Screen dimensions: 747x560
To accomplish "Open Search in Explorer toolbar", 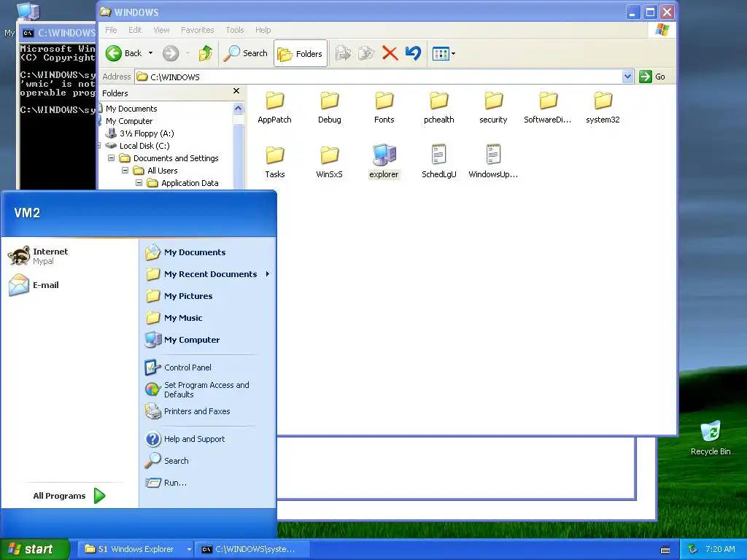I will coord(246,53).
